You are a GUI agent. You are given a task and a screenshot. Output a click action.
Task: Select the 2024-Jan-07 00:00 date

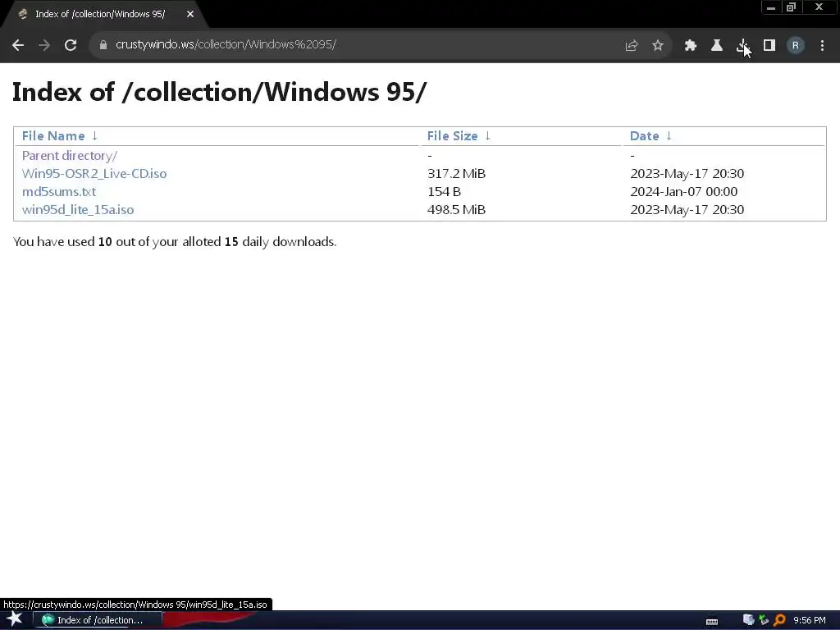[x=684, y=192]
